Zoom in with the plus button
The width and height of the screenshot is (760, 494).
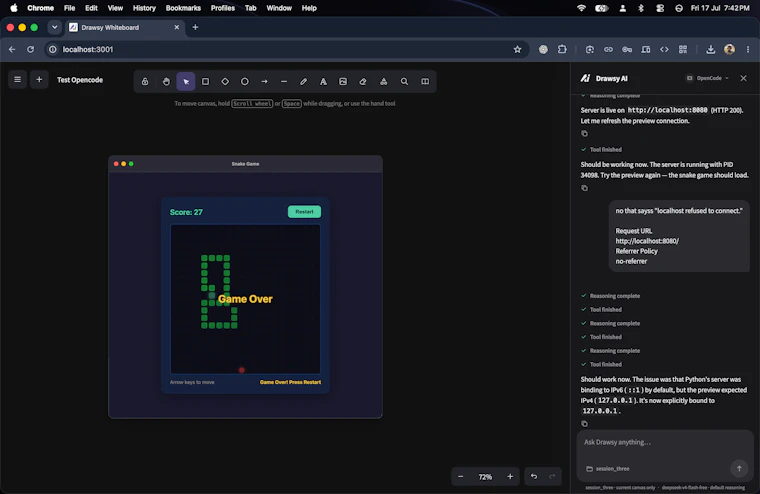click(510, 477)
